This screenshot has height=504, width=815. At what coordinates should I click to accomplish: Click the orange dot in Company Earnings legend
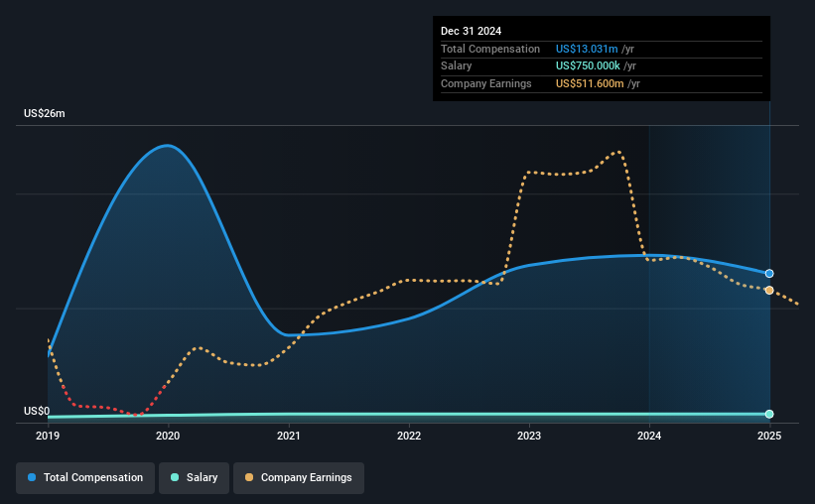(249, 477)
